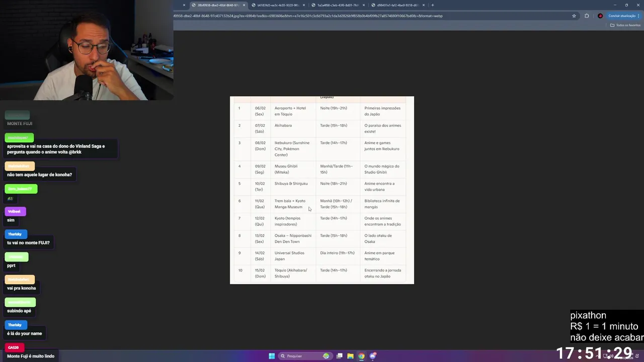Close the d98407e1 tab
This screenshot has width=644, height=362.
point(423,5)
